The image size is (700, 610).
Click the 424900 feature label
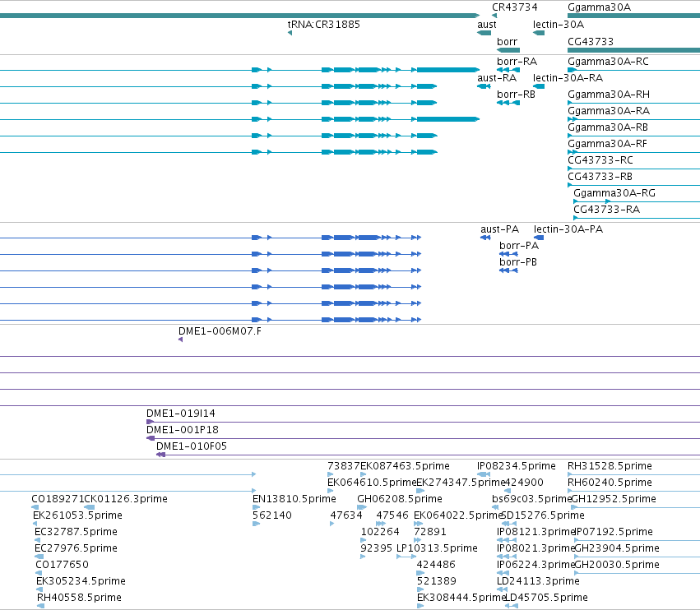click(524, 483)
